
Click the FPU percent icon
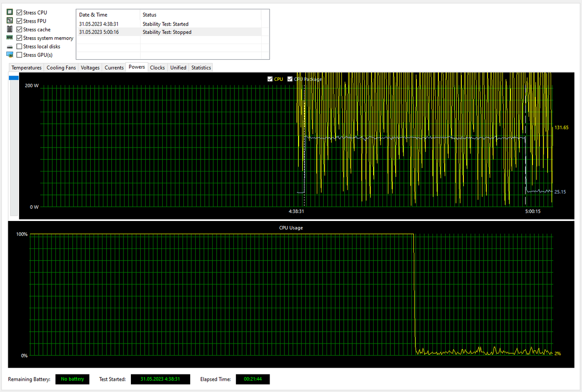(10, 21)
